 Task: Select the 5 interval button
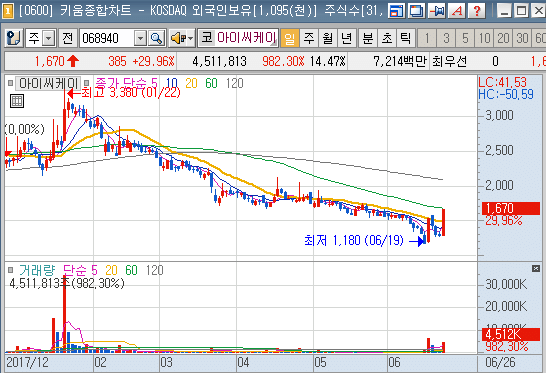click(465, 38)
